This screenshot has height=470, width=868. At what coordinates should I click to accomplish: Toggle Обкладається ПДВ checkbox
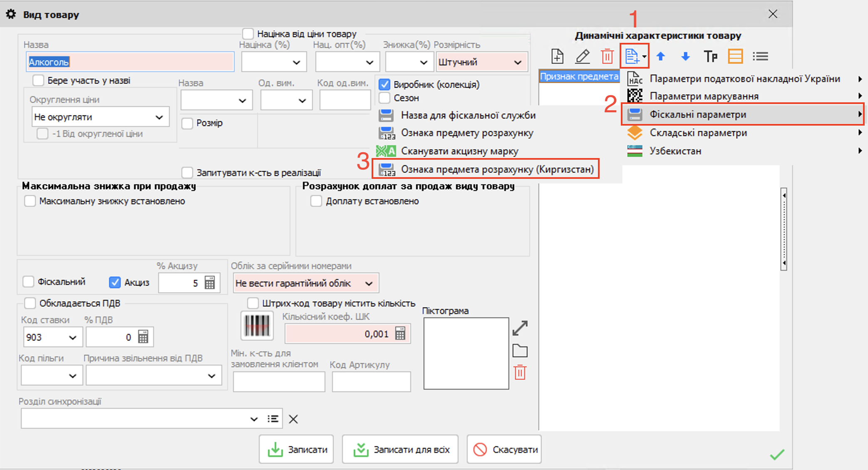click(30, 303)
